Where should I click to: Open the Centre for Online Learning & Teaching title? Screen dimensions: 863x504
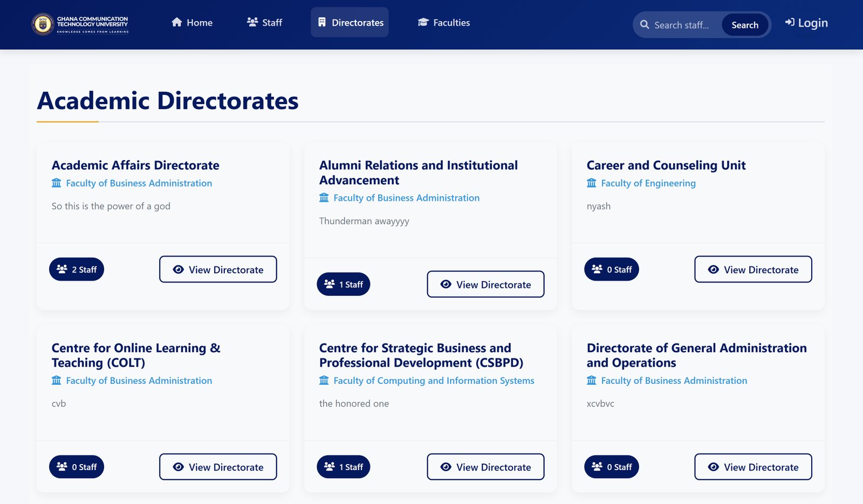136,355
